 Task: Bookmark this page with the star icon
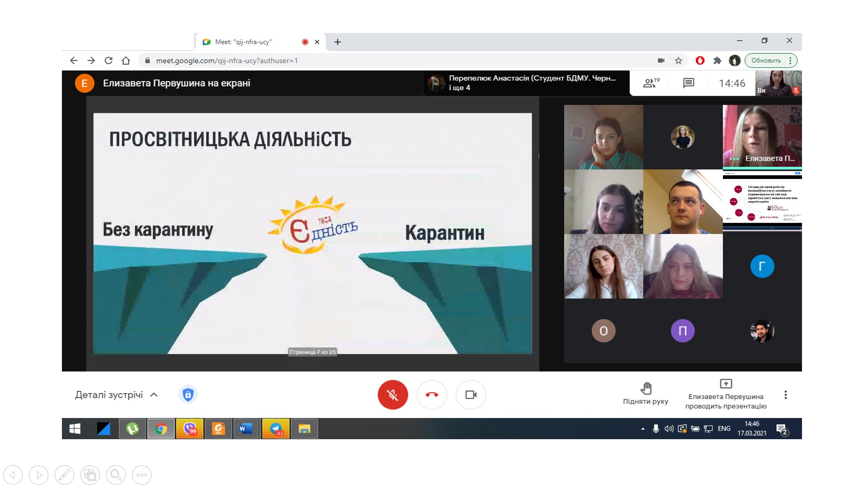click(x=679, y=61)
